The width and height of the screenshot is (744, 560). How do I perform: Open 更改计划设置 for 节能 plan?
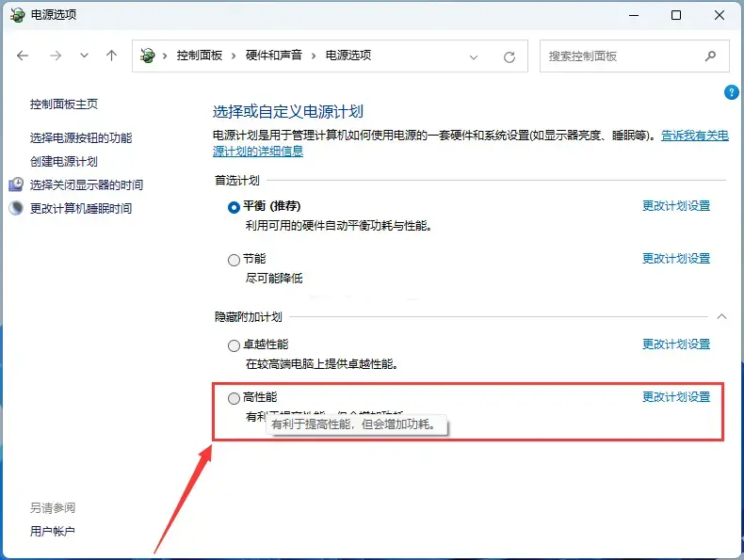(x=676, y=259)
